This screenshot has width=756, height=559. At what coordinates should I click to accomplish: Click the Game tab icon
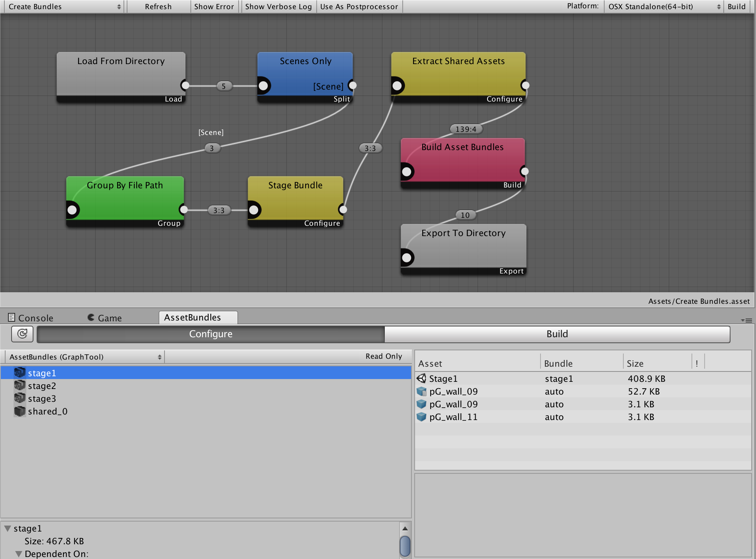[91, 317]
